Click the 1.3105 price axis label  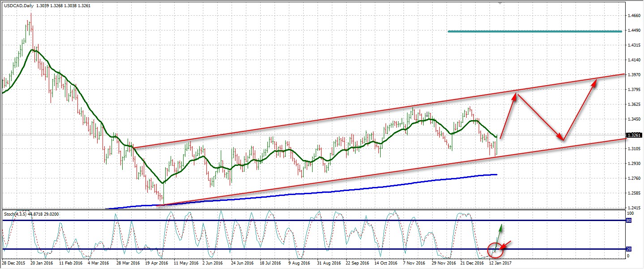(634, 149)
